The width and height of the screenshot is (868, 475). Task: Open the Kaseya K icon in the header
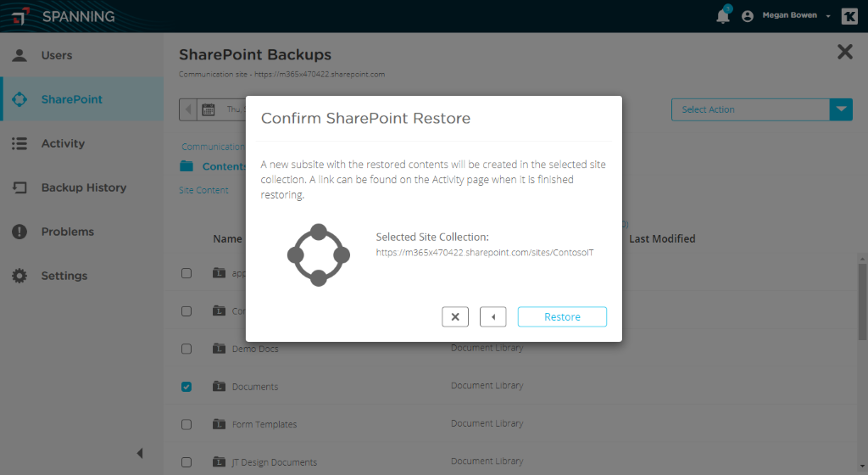(849, 16)
